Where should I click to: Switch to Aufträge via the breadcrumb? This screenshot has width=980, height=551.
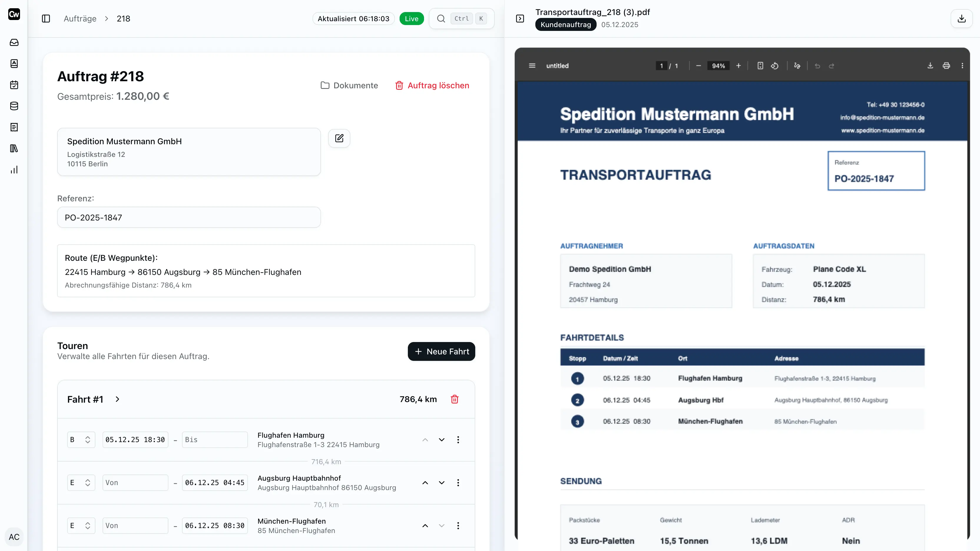tap(80, 18)
